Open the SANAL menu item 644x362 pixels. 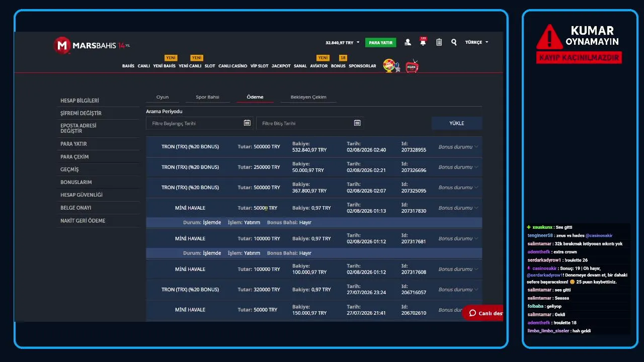point(300,66)
